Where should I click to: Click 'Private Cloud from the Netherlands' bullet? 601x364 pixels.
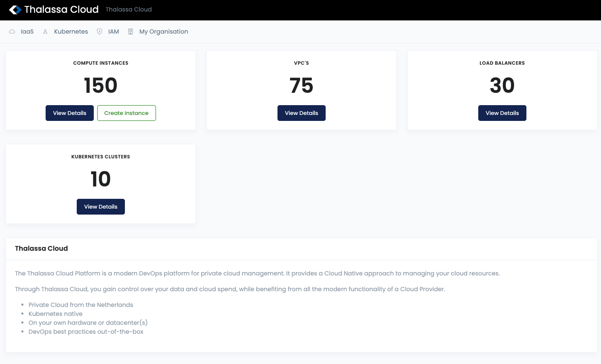(81, 305)
